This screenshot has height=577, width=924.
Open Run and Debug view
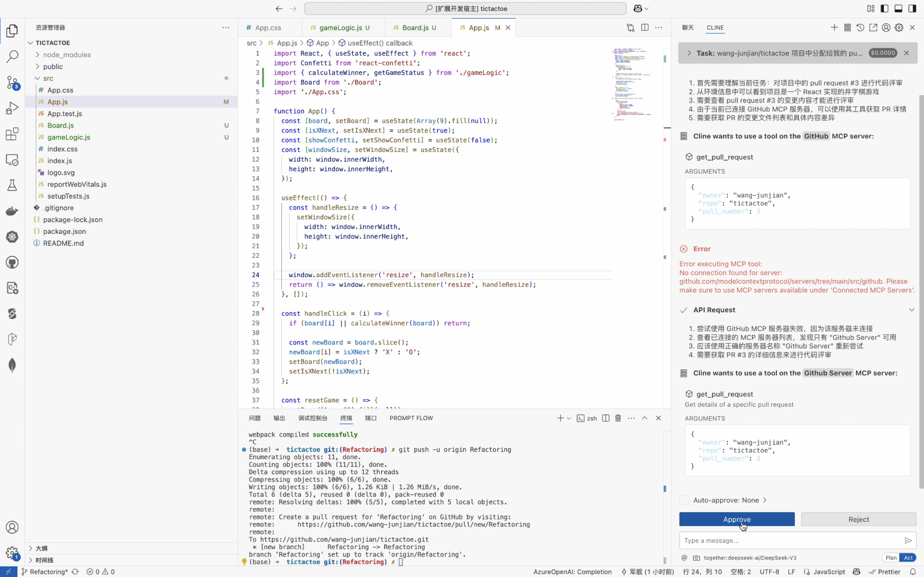12,108
